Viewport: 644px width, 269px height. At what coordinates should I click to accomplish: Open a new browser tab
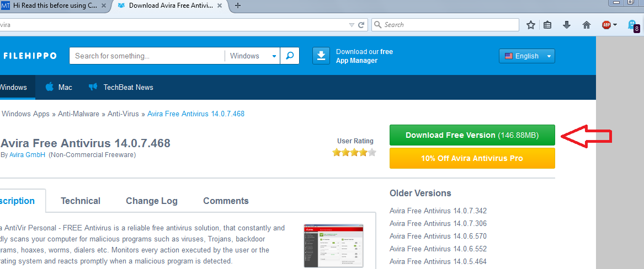237,6
